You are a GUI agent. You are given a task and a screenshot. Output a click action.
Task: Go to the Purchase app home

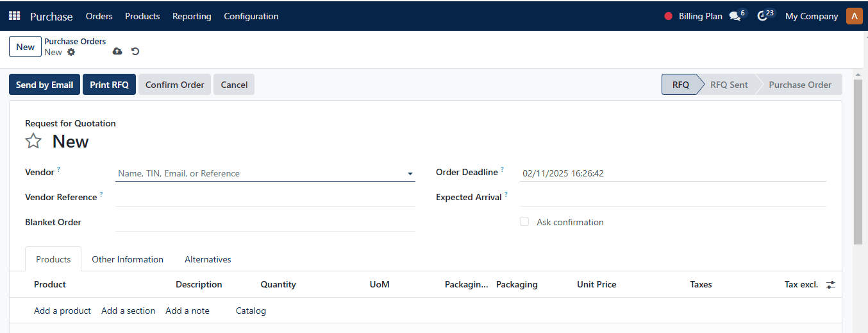coord(51,16)
